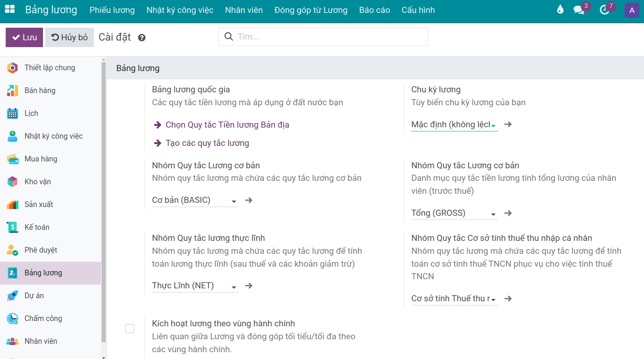Select the Kế toán sidebar icon
Image resolution: width=644 pixels, height=359 pixels.
tap(13, 227)
